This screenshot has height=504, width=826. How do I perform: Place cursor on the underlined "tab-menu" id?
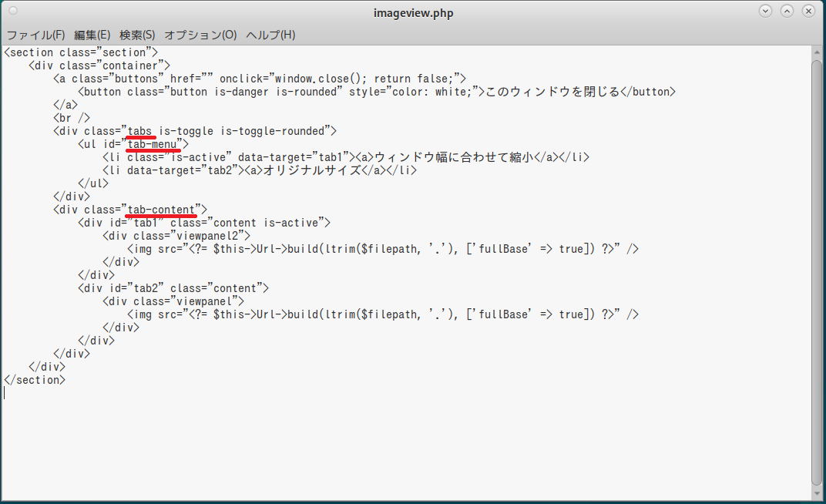pyautogui.click(x=153, y=144)
